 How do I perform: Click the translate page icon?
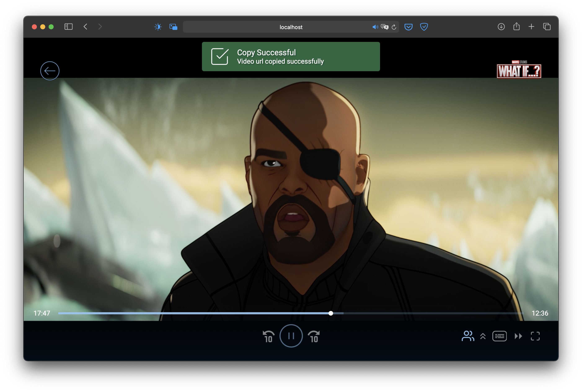[x=384, y=27]
